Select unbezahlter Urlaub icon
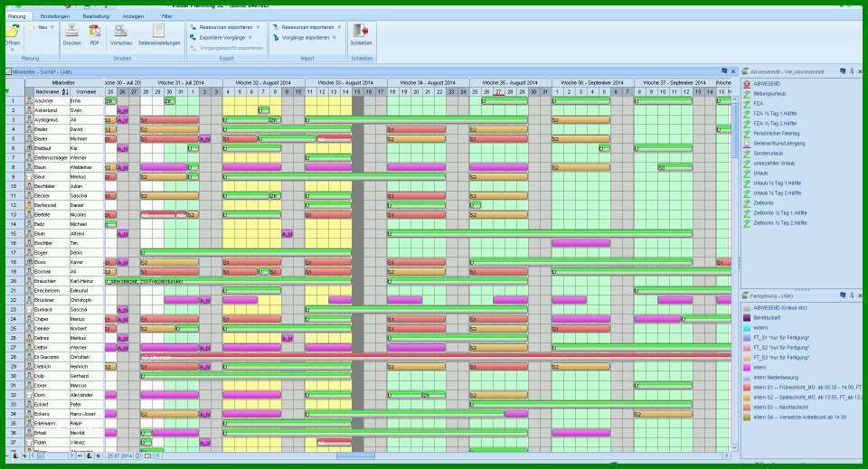This screenshot has height=469, width=868. tap(747, 164)
